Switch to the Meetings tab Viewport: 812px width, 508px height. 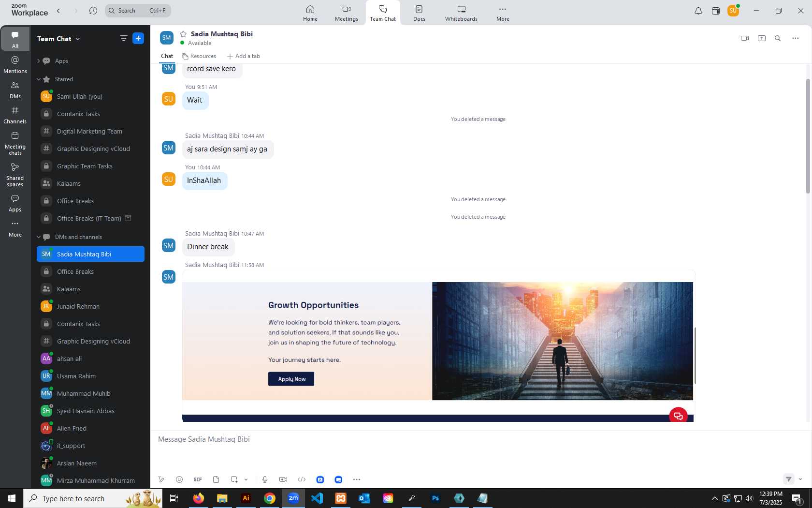pos(347,13)
